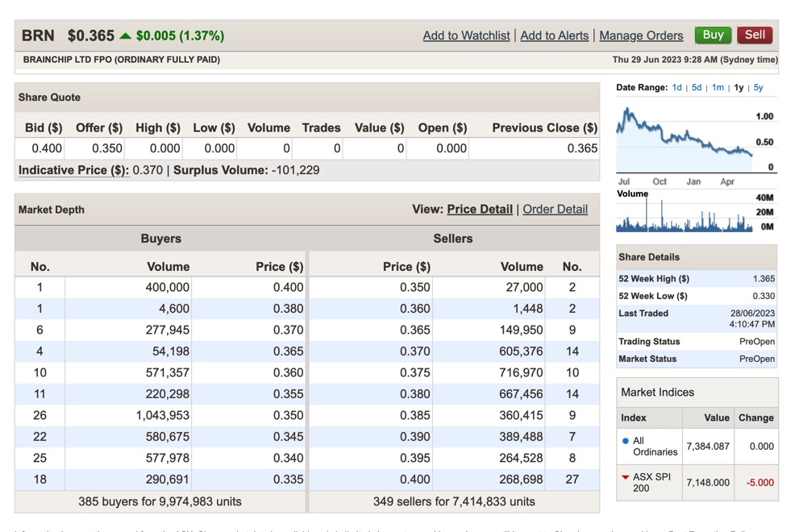Click the red down arrow beside ASX SPI 200
795x532 pixels.
625,476
